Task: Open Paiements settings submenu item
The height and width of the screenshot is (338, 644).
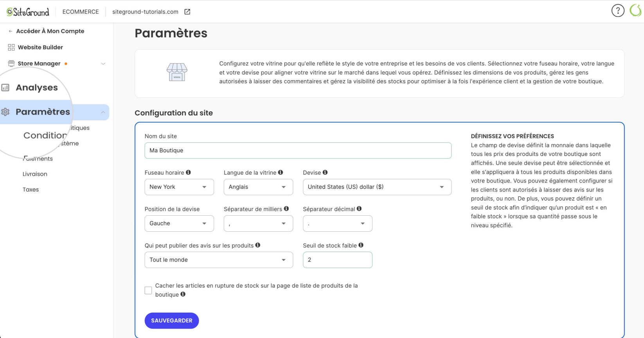Action: (x=38, y=159)
